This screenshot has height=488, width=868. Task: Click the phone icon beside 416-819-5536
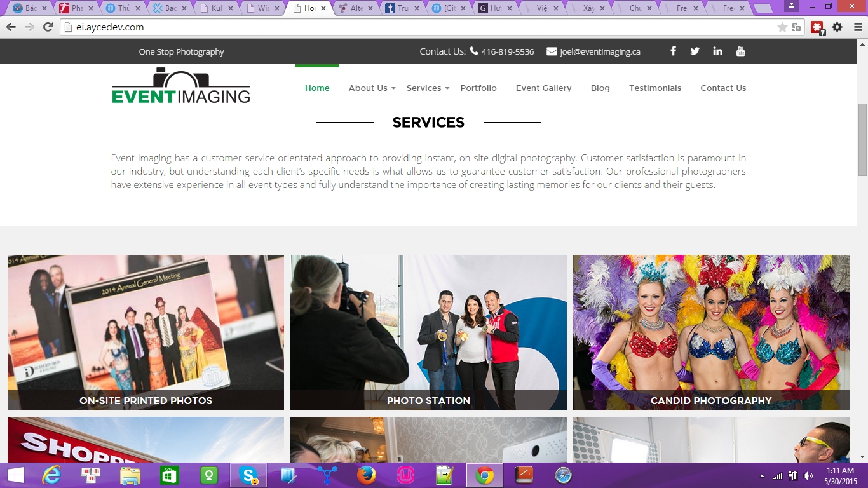(x=474, y=51)
